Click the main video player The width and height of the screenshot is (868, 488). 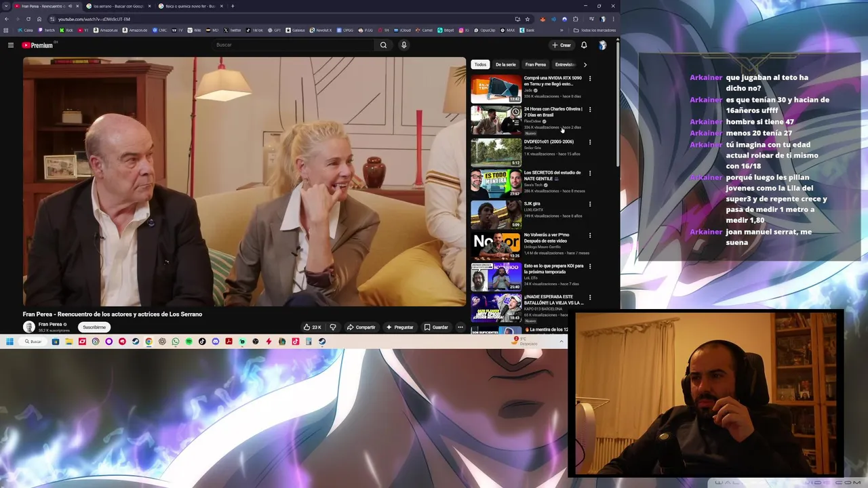coord(245,182)
